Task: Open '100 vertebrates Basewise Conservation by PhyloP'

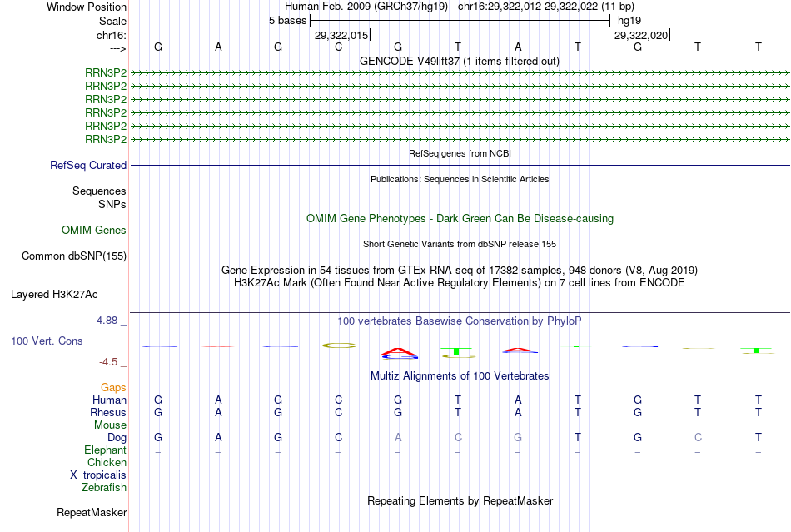Action: coord(459,321)
